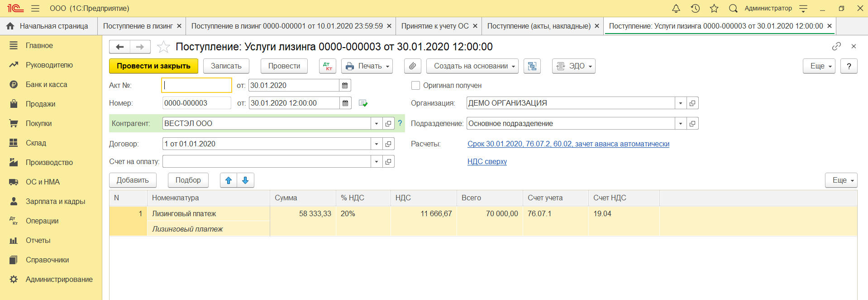Image resolution: width=868 pixels, height=300 pixels.
Task: Move row down with blue arrow
Action: [x=245, y=180]
